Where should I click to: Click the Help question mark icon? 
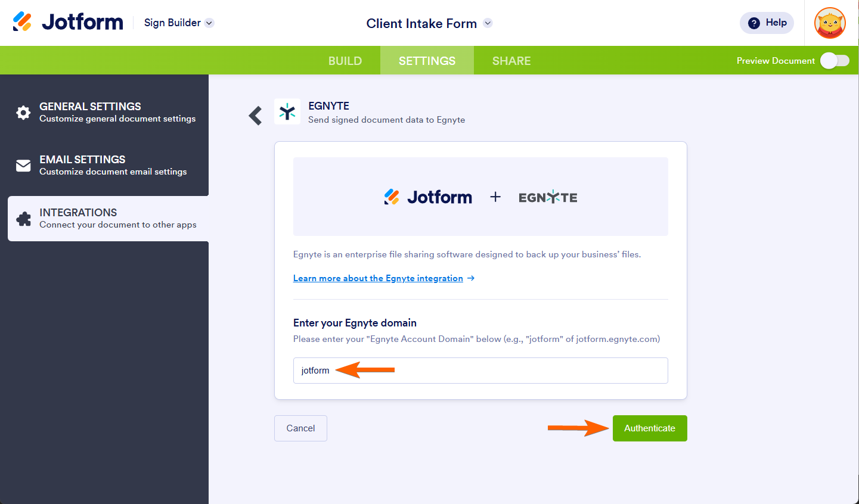pos(754,23)
